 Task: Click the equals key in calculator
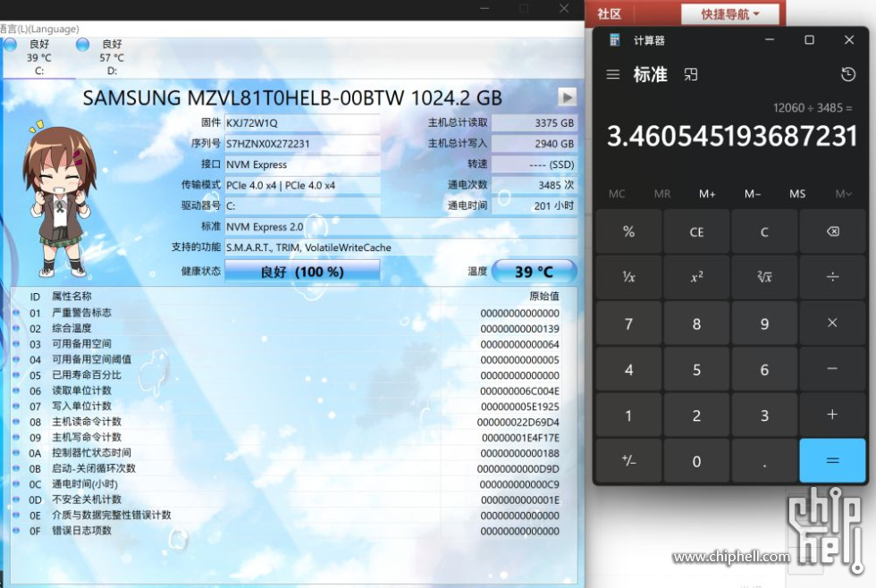(832, 461)
